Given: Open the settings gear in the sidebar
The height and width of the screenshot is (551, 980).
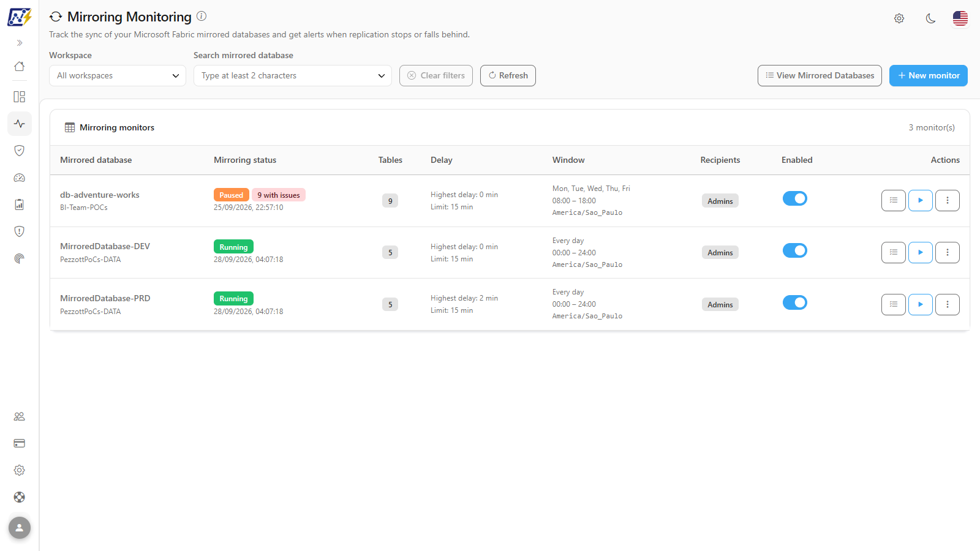Looking at the screenshot, I should pyautogui.click(x=20, y=470).
